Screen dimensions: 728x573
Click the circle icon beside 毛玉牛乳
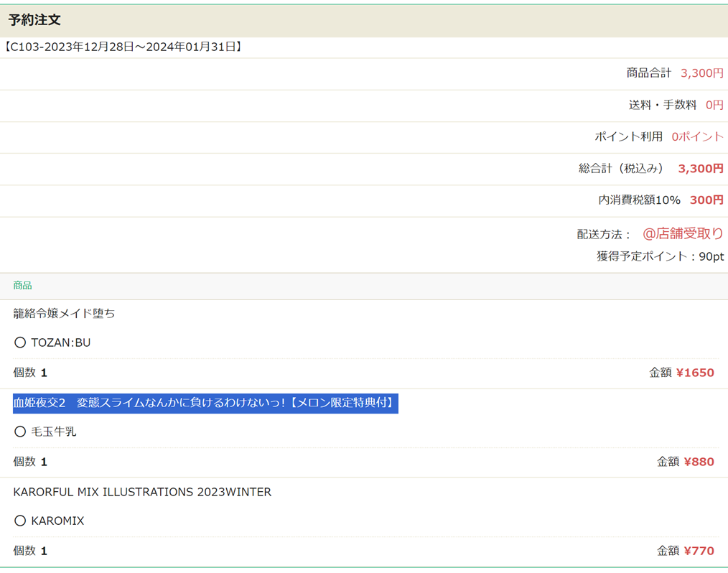click(20, 432)
